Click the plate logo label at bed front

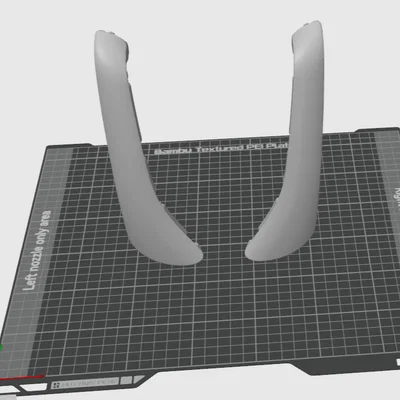click(x=85, y=383)
